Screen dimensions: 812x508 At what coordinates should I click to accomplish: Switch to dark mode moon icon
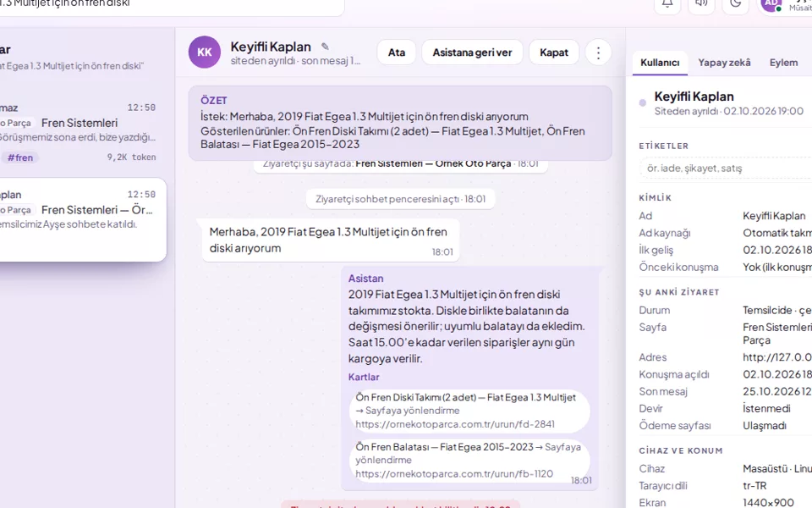[x=735, y=4]
